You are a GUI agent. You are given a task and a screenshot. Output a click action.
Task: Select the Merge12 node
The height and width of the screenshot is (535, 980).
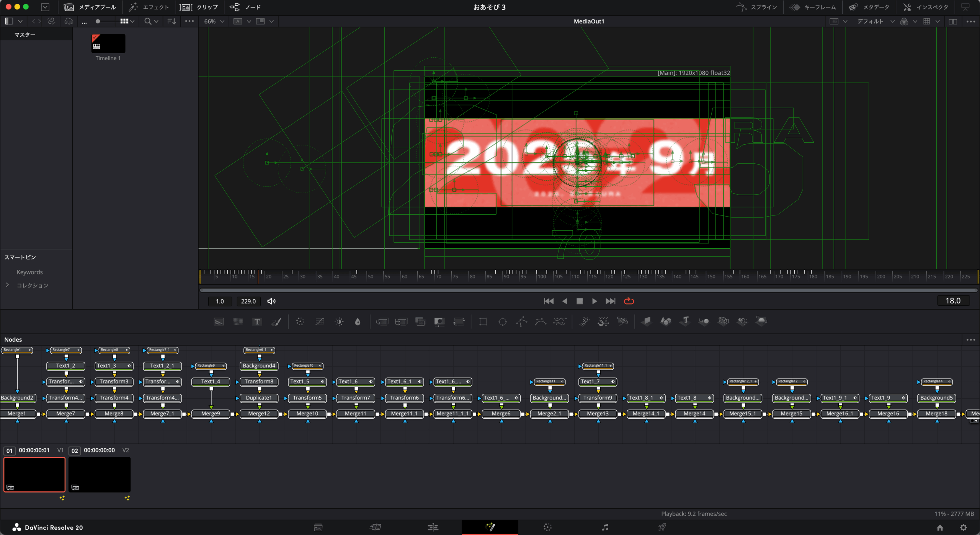[x=259, y=414]
